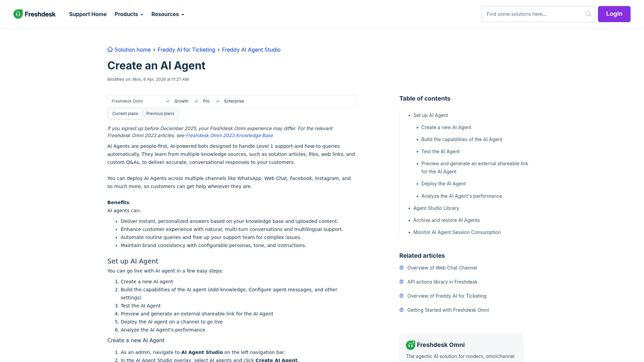Click the Create an AI Agent heading
644x362 pixels.
[156, 66]
